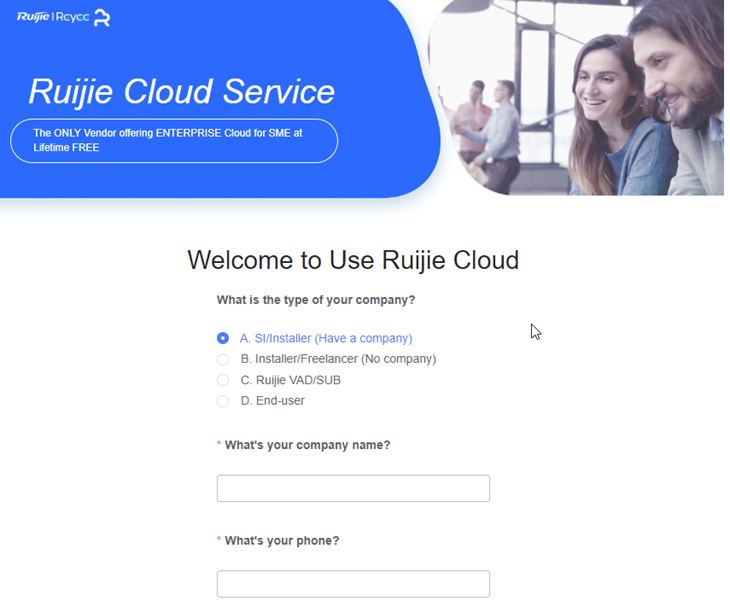Select A. SI/Installer (Have a company) radio

[x=223, y=338]
